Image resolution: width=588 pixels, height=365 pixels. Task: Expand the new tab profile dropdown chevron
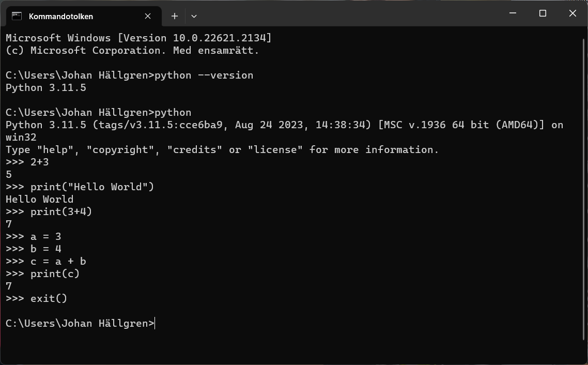click(x=194, y=16)
